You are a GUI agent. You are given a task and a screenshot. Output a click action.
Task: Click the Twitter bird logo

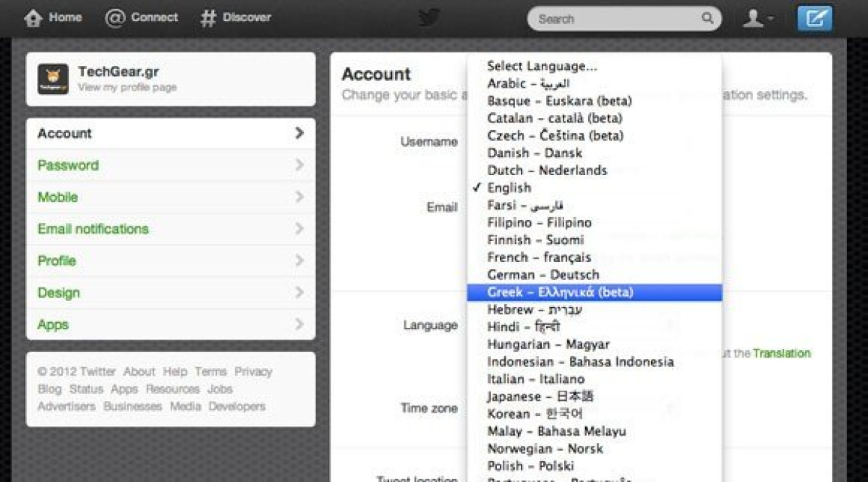click(429, 18)
